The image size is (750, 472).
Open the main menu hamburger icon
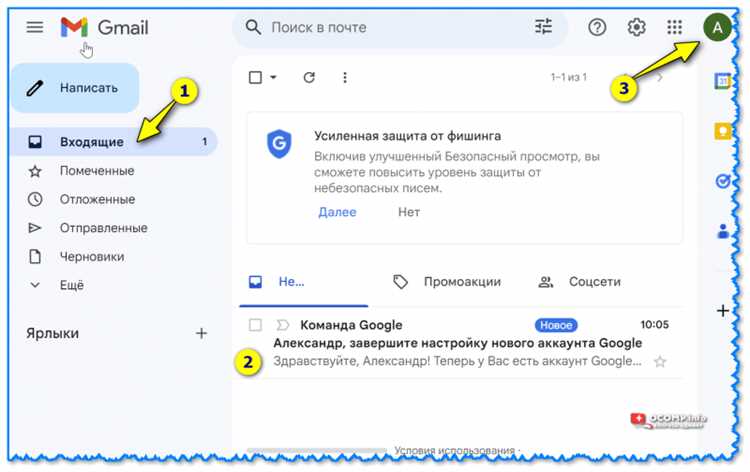click(35, 27)
